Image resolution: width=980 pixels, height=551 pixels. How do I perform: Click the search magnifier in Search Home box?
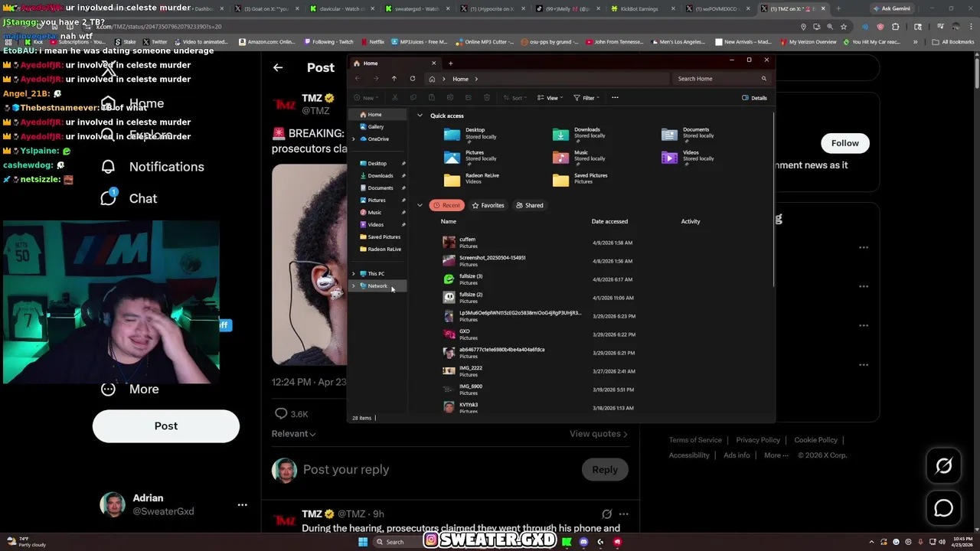click(x=763, y=79)
